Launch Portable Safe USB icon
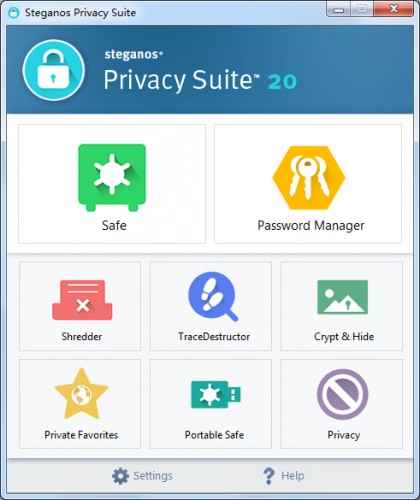 216,395
